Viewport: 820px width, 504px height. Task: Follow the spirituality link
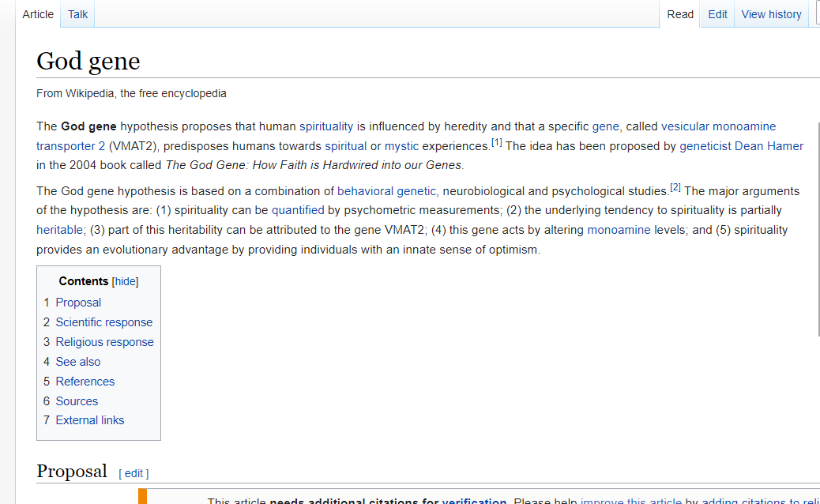point(326,126)
